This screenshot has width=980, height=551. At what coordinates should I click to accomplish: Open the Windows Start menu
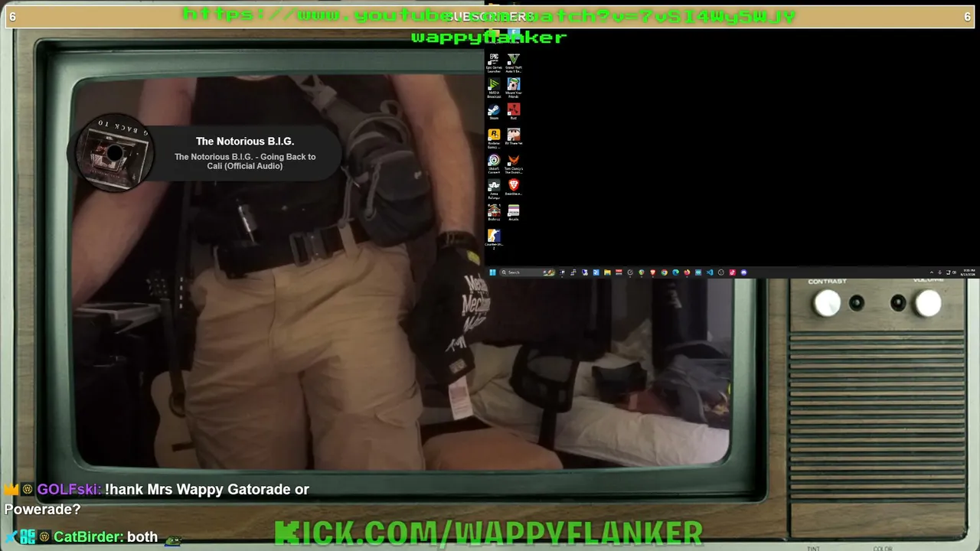click(492, 272)
